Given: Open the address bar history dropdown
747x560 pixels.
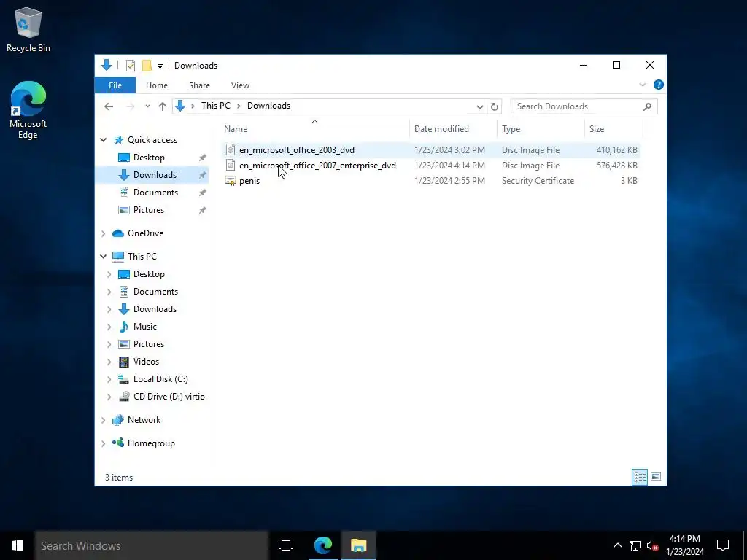Looking at the screenshot, I should (x=480, y=106).
